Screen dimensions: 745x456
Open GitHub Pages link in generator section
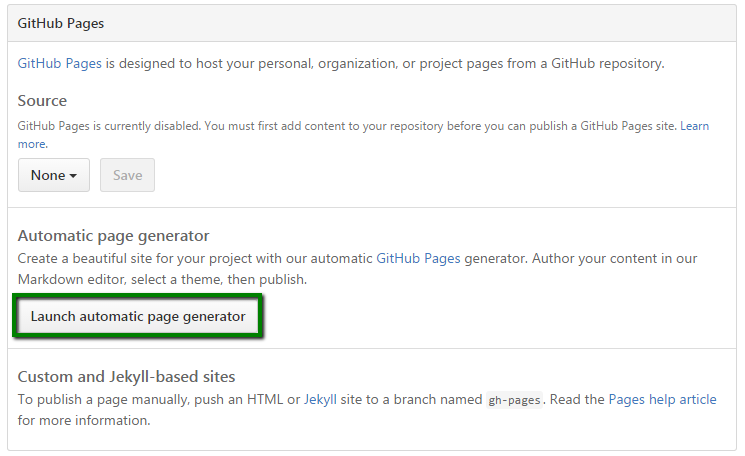[418, 259]
